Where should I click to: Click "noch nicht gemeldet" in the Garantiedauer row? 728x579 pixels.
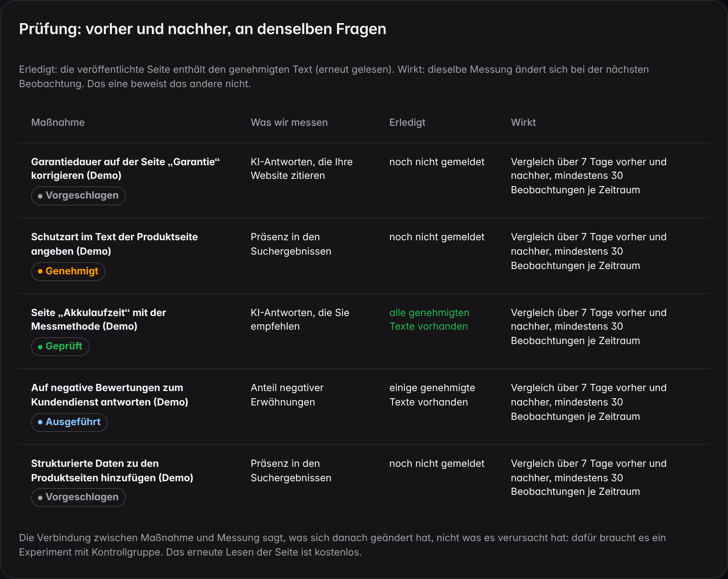pyautogui.click(x=437, y=162)
